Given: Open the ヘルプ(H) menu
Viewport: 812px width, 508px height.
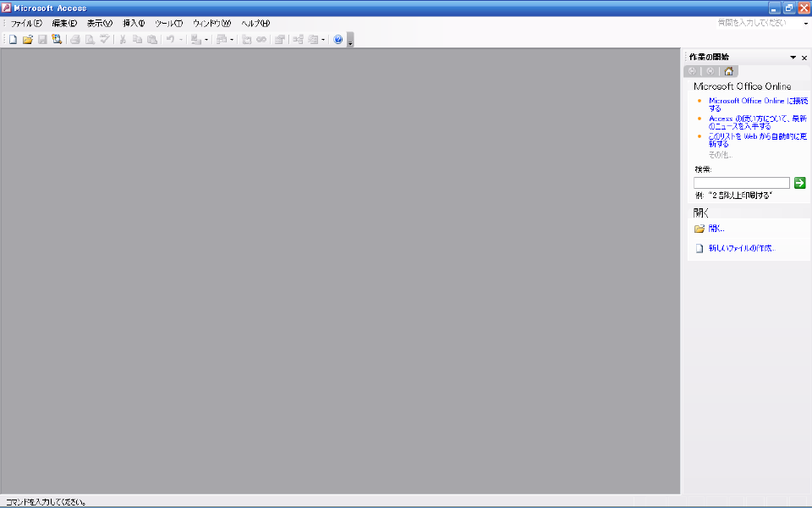Looking at the screenshot, I should 255,24.
